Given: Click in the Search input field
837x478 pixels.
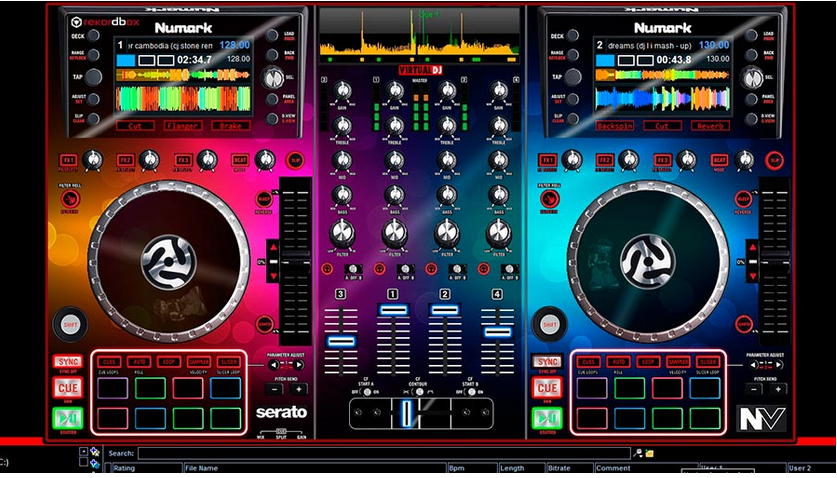Looking at the screenshot, I should pyautogui.click(x=384, y=453).
